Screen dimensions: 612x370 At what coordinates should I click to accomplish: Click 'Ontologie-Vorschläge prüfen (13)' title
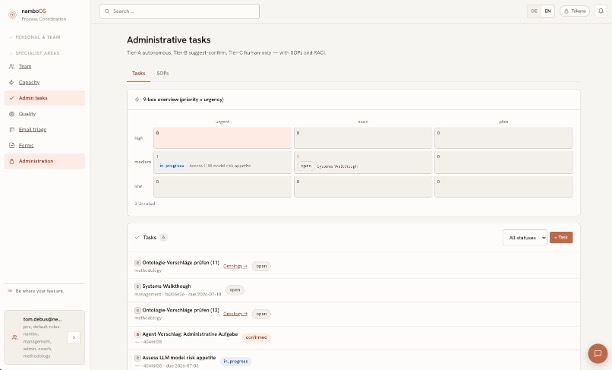181,310
